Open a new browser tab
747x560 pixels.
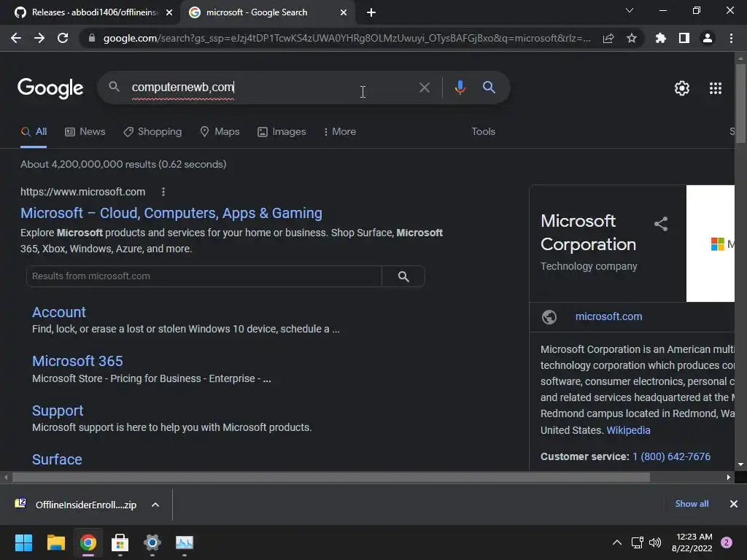(371, 13)
